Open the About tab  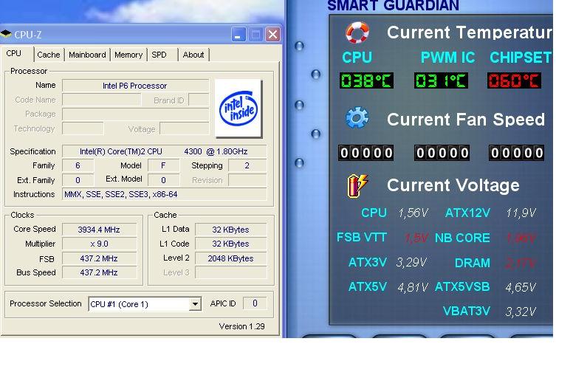click(193, 55)
